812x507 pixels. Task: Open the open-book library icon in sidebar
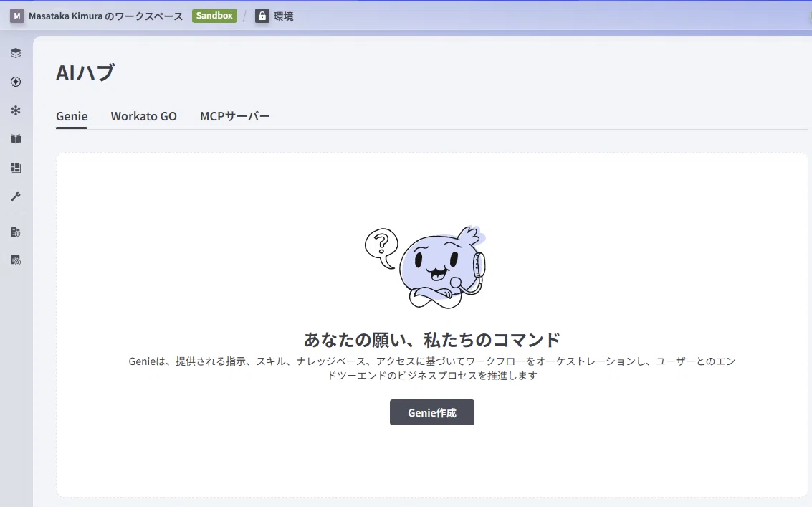16,139
